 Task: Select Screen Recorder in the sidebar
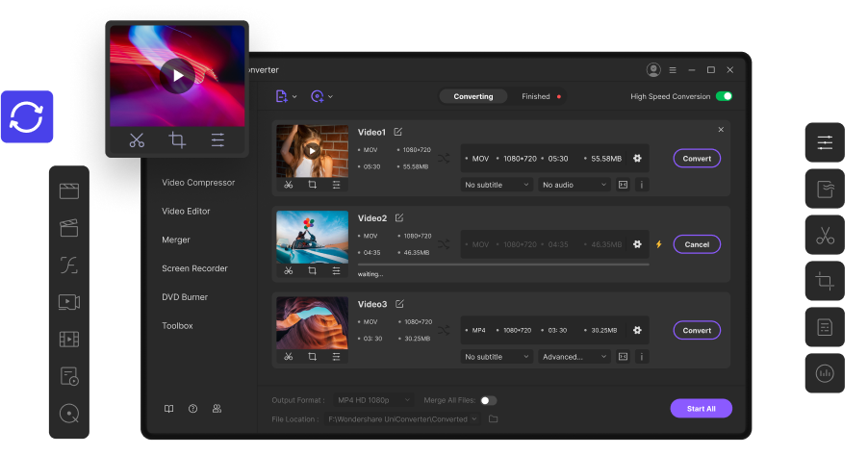click(x=194, y=268)
